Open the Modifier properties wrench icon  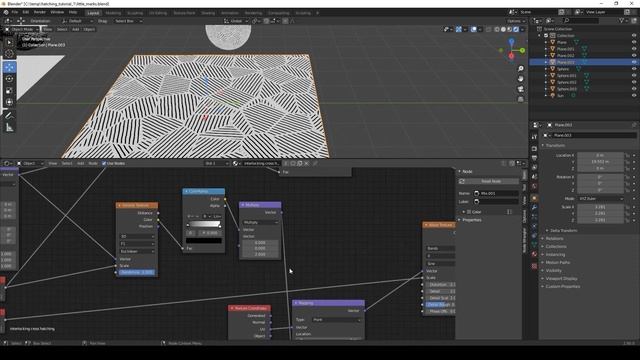[x=534, y=208]
